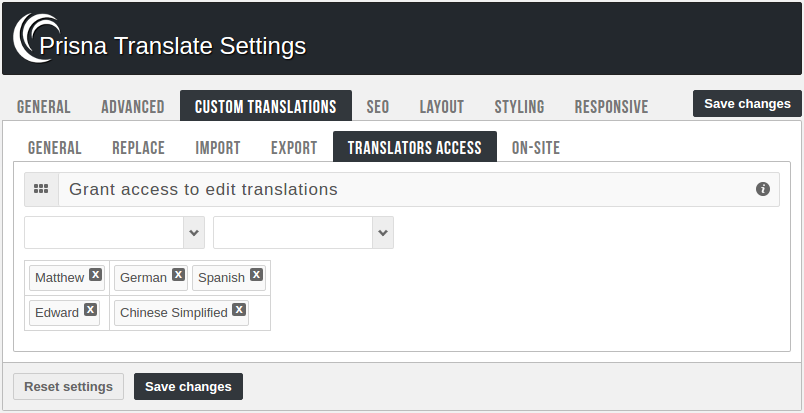Remove translator Matthew with x icon
The image size is (804, 413).
(95, 275)
